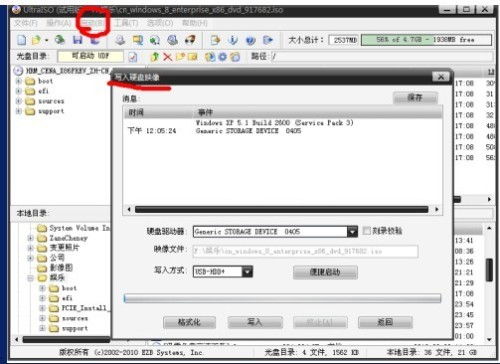Expand the ZaneCheney folder in local tree
This screenshot has height=364, width=500.
[30, 238]
